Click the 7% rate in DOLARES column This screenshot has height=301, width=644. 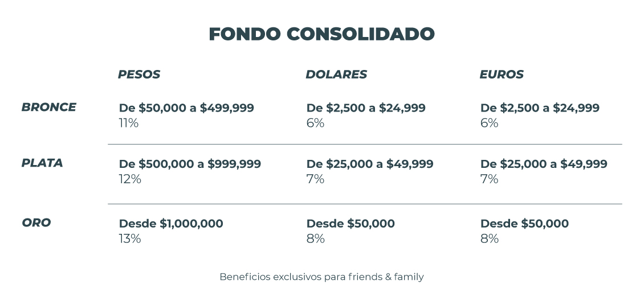coord(315,179)
